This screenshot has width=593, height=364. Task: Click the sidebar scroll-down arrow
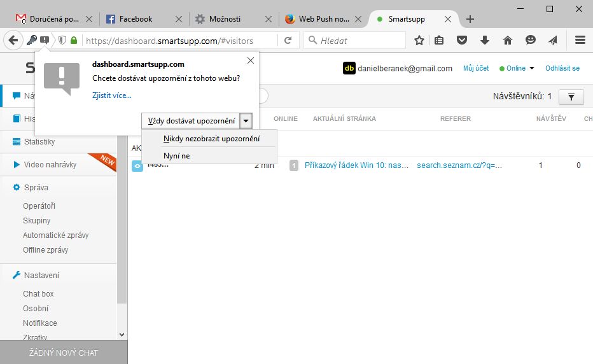[x=122, y=335]
